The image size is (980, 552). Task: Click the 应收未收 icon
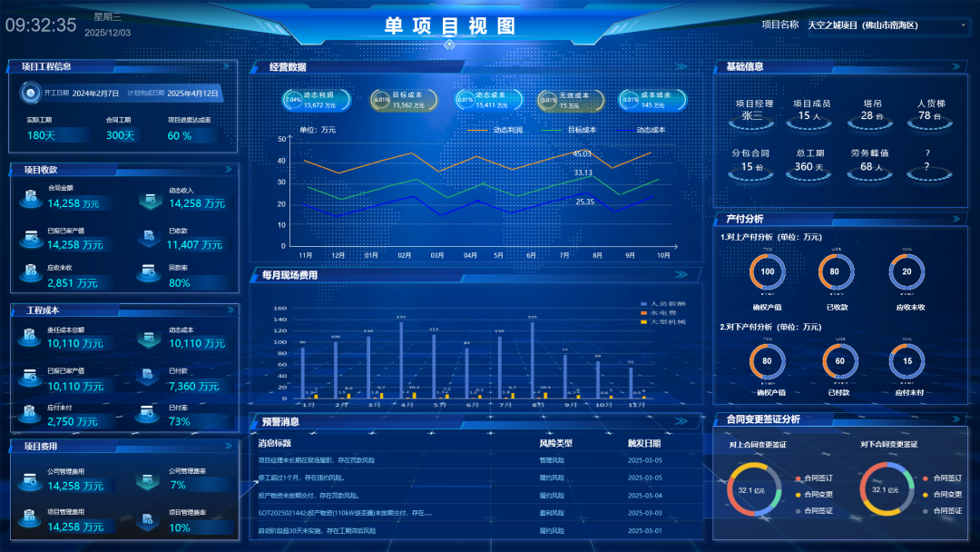[29, 273]
